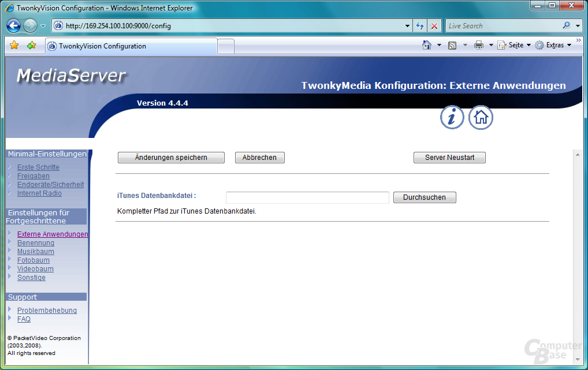The image size is (588, 370).
Task: Click the Server Neustart button
Action: [x=449, y=158]
